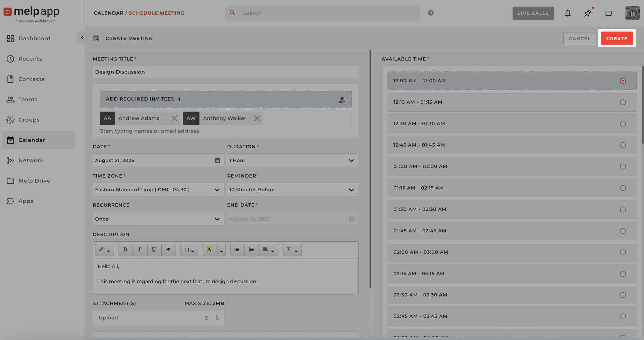Viewport: 644px width, 340px height.
Task: Insert a bulleted list in the description
Action: [237, 250]
